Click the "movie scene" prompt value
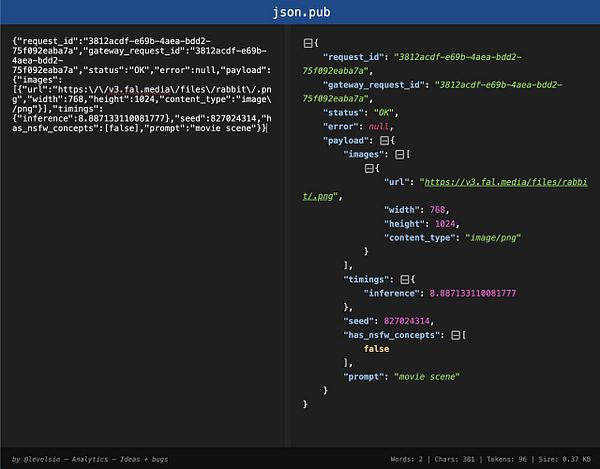 427,377
